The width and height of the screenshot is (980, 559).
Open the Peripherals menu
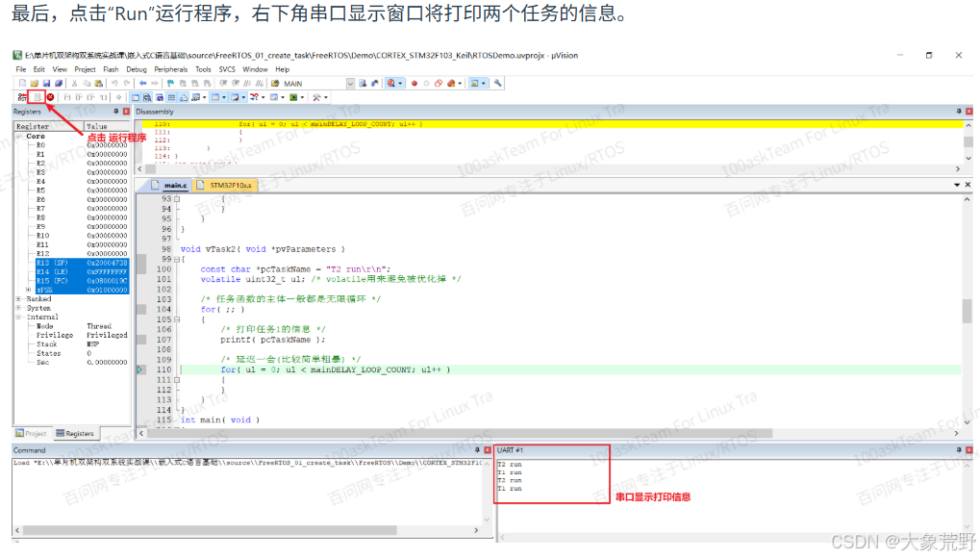coord(170,69)
